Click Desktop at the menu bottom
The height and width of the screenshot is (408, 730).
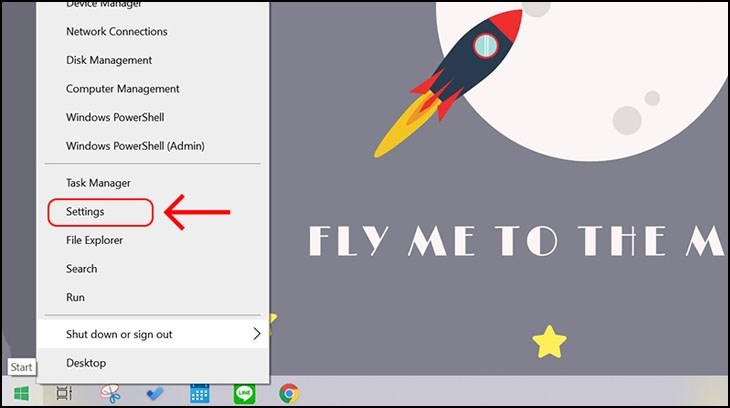tap(86, 363)
